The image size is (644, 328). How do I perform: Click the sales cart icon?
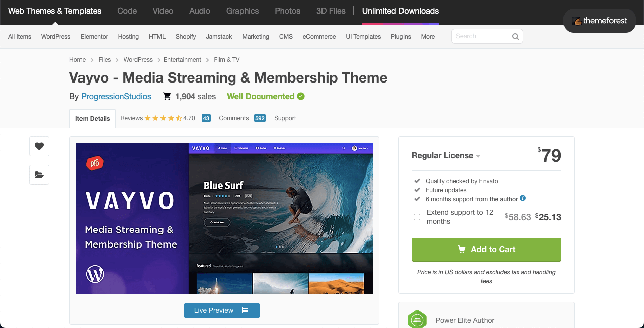(167, 96)
